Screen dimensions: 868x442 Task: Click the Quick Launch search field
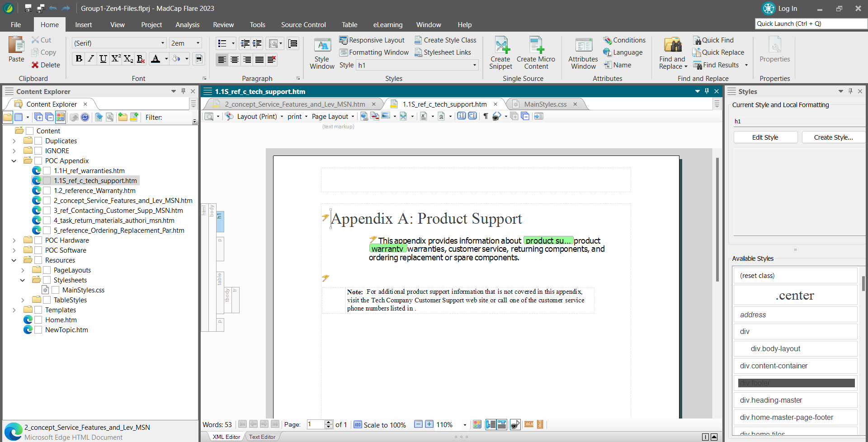point(811,24)
